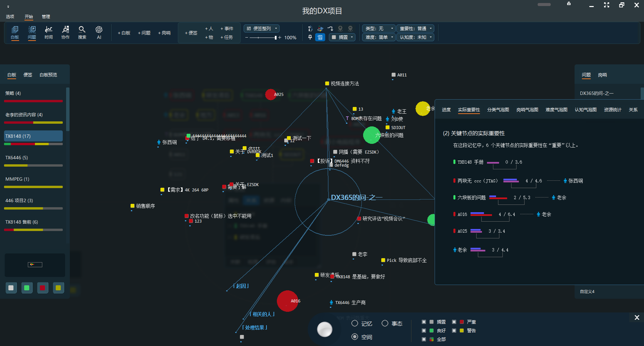Click the pin icon in toolbar

coord(310,37)
